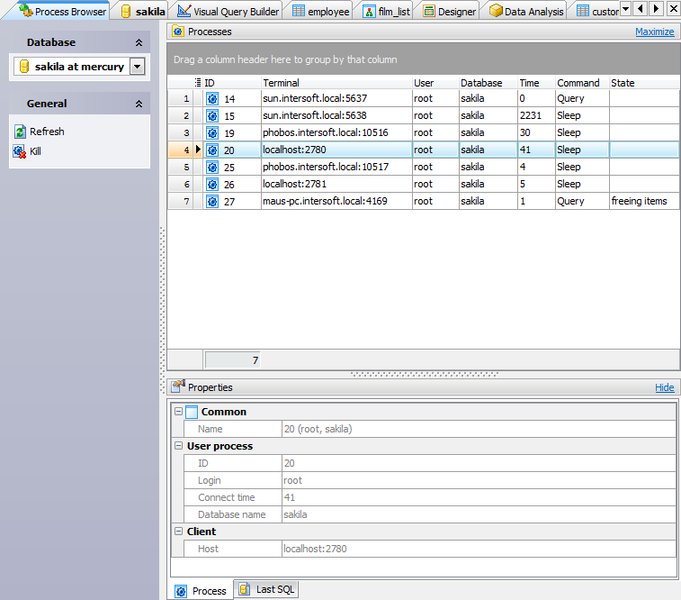Click the process icon for ID 26
Viewport: 681px width, 600px height.
tap(212, 184)
